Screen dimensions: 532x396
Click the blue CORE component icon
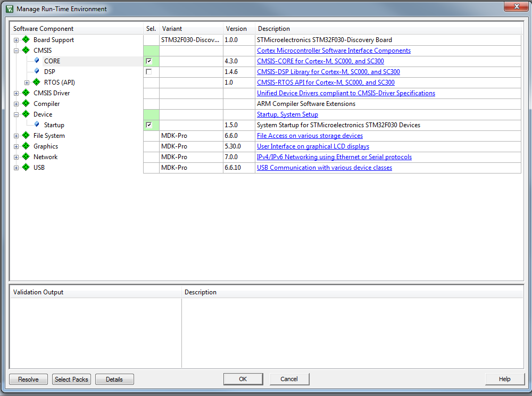coord(37,61)
